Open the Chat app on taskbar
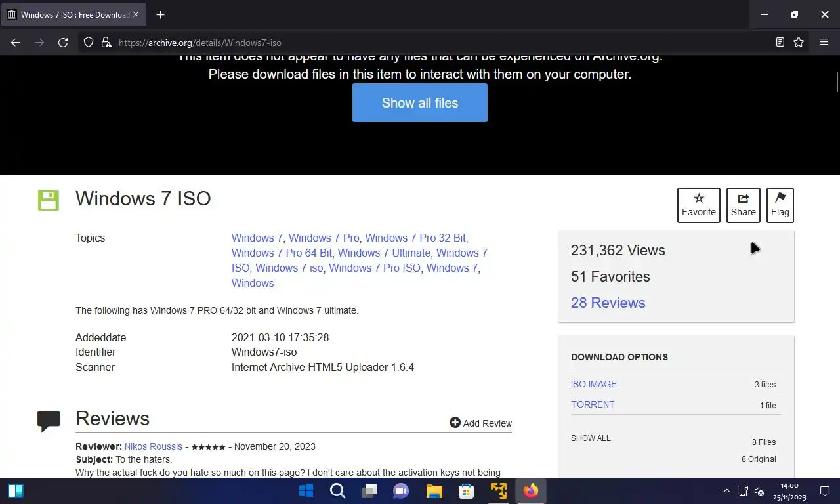 [401, 490]
